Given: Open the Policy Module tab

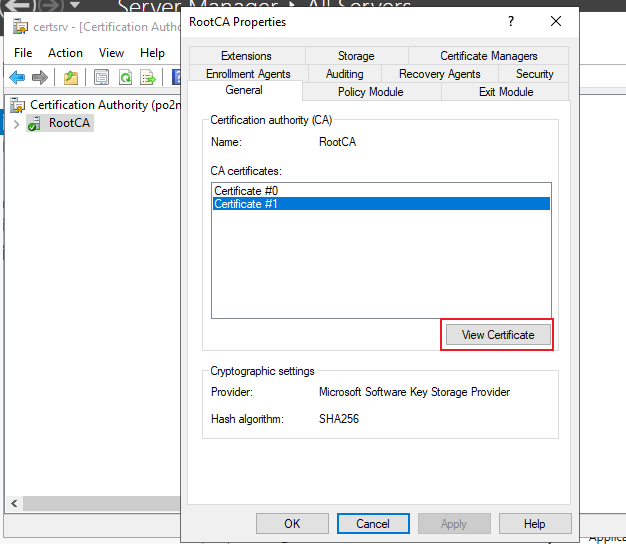Looking at the screenshot, I should point(370,92).
